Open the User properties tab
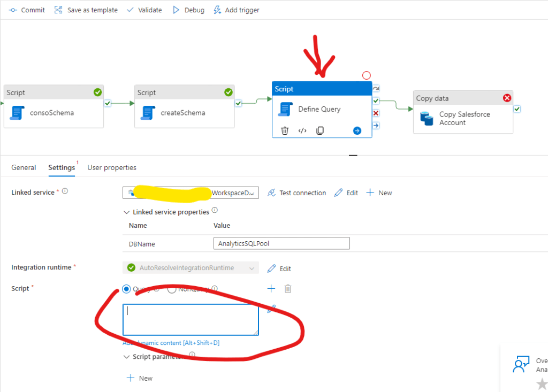The width and height of the screenshot is (548, 392). pyautogui.click(x=112, y=167)
